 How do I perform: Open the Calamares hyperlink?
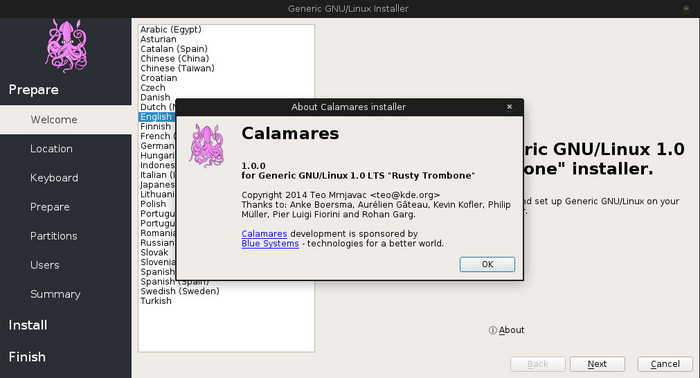click(264, 234)
